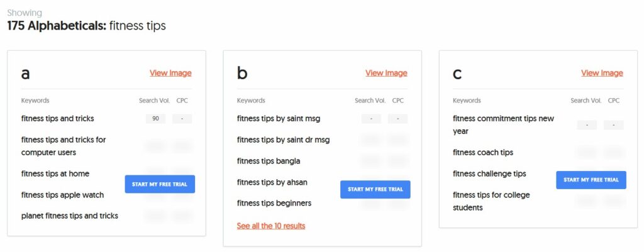Select keyword fitness coach tips

483,152
